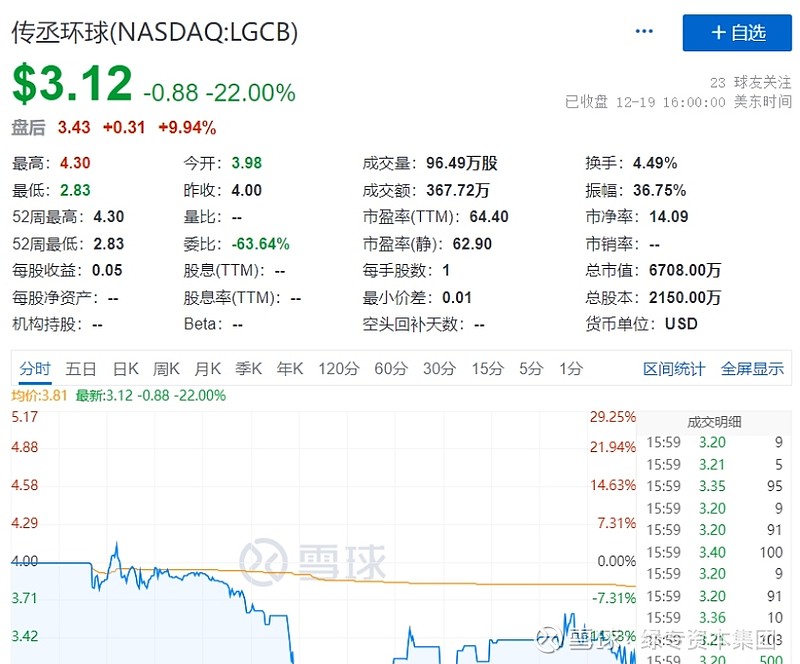Add stock with the 自选 button
Screen dimensions: 800x664
pyautogui.click(x=737, y=33)
